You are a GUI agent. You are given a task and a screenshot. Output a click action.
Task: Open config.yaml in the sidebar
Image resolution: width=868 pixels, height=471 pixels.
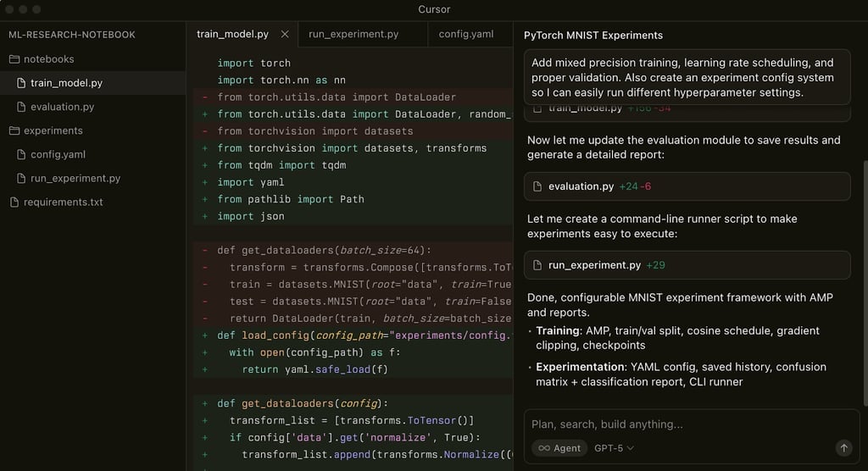pyautogui.click(x=92, y=154)
